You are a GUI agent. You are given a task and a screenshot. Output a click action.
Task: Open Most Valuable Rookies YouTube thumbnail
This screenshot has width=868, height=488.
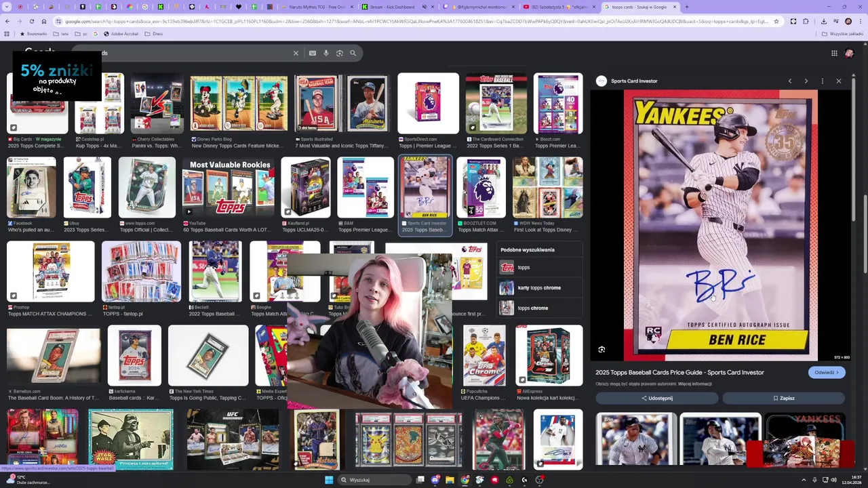(x=229, y=188)
